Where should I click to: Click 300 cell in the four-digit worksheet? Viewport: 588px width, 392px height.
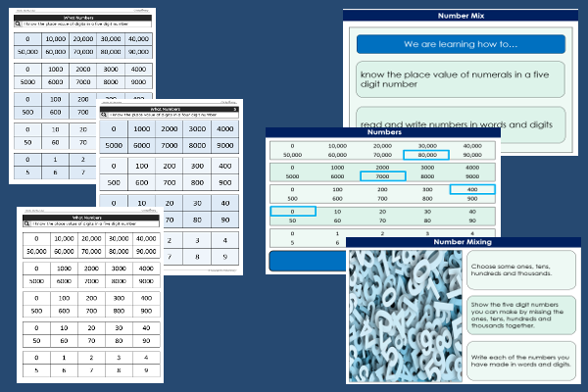tap(197, 166)
